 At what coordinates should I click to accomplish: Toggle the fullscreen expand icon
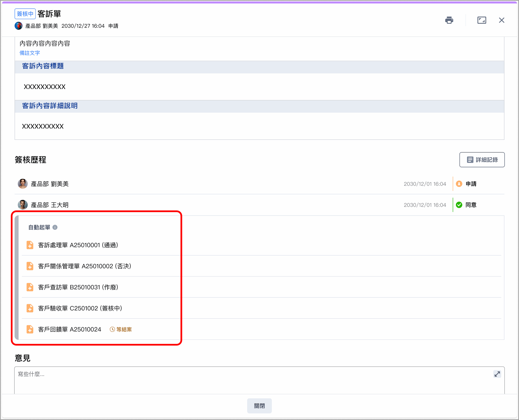[x=481, y=20]
